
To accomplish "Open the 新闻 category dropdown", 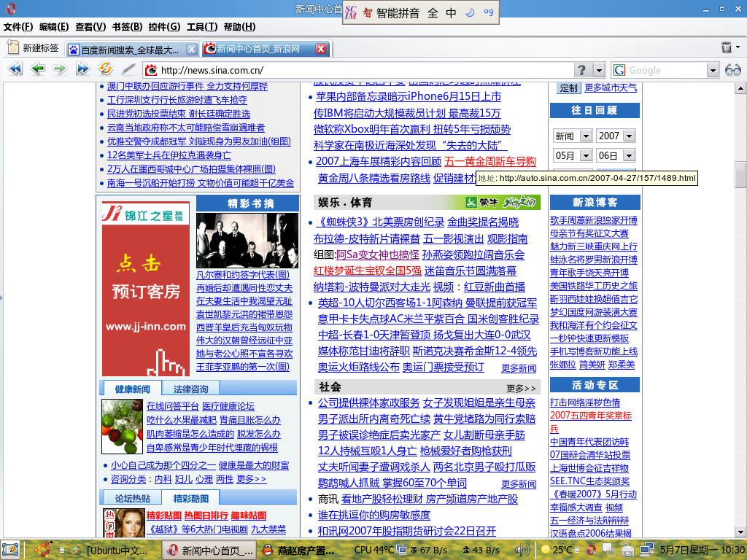I will click(586, 136).
